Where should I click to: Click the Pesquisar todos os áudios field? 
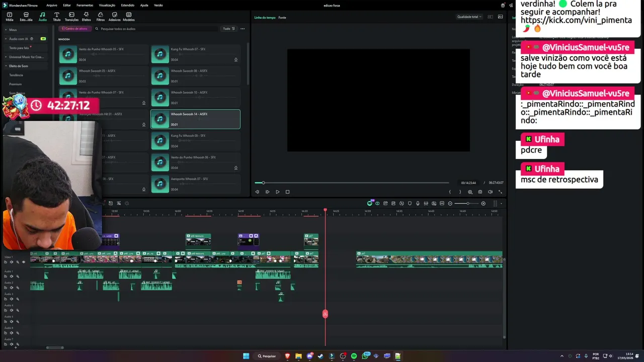156,29
